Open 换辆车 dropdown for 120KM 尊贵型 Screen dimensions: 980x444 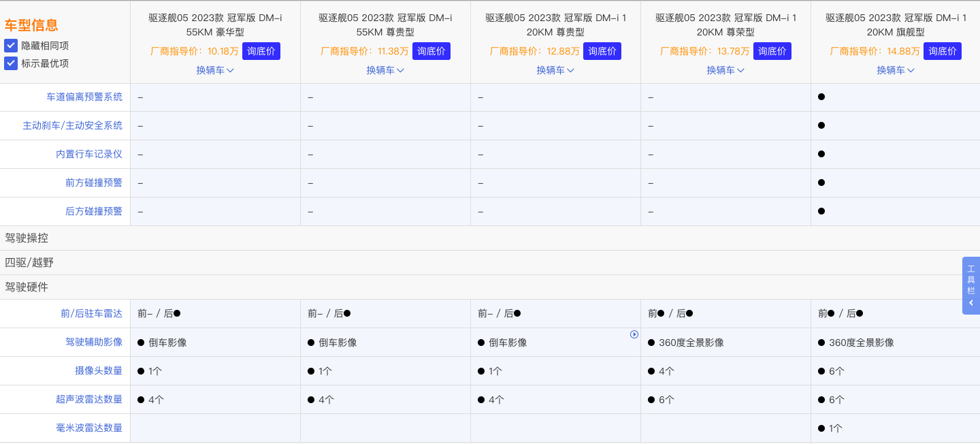(x=555, y=70)
